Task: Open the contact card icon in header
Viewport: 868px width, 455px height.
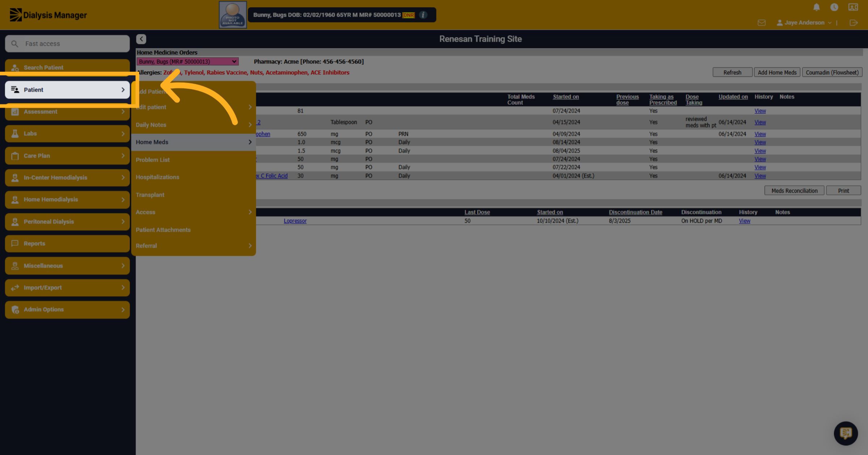Action: (x=853, y=7)
